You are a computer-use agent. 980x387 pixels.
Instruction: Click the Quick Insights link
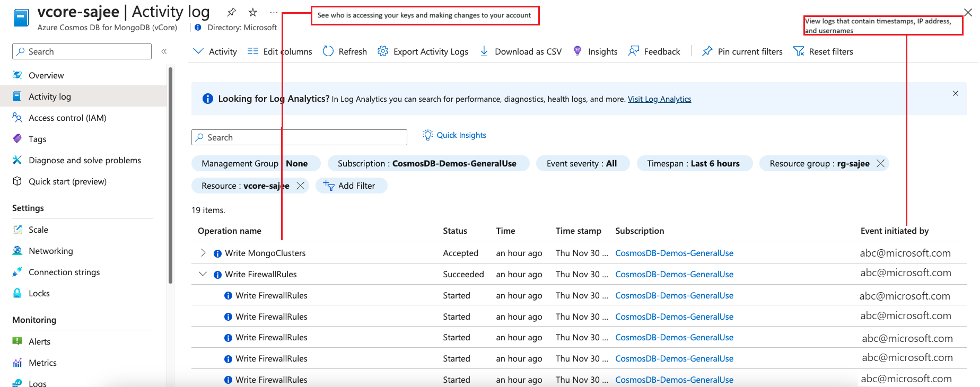pyautogui.click(x=461, y=135)
